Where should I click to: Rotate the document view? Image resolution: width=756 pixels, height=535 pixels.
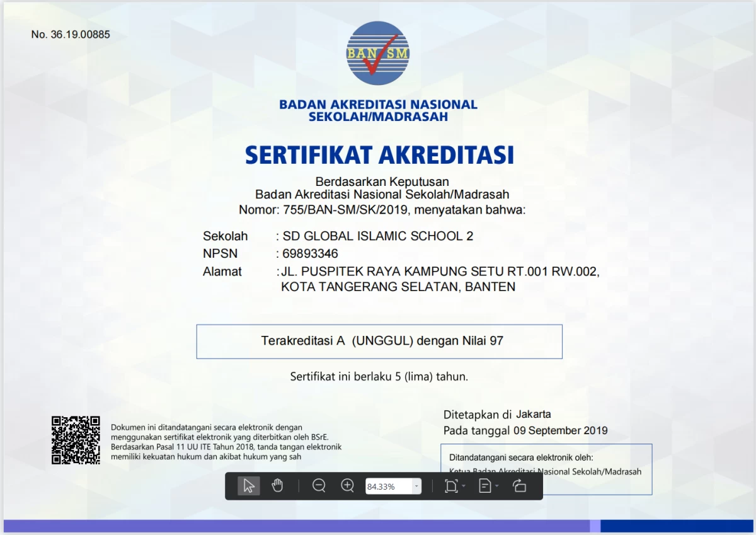click(519, 486)
